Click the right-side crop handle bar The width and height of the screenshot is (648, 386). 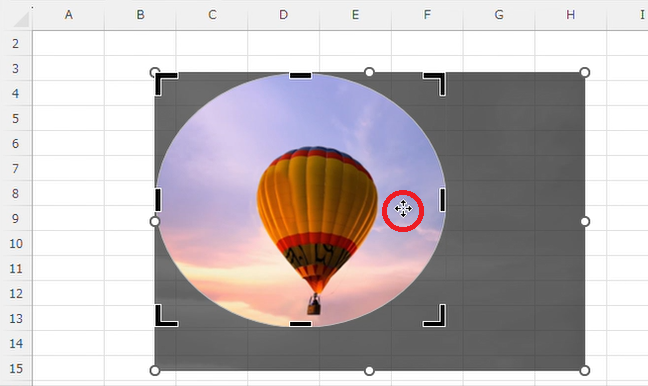[443, 200]
